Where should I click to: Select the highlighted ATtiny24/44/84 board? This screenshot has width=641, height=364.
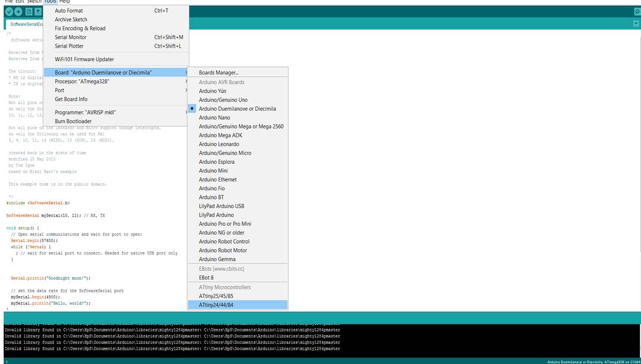237,305
